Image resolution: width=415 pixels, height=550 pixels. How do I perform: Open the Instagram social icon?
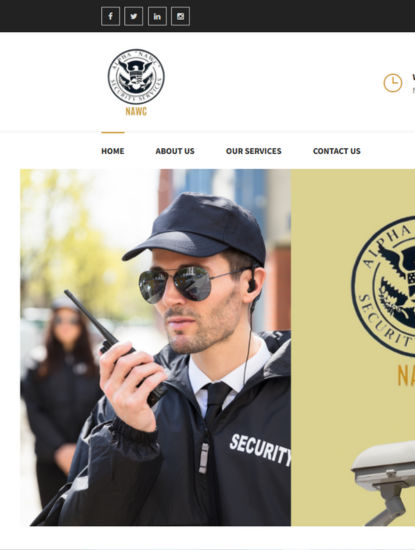click(180, 16)
